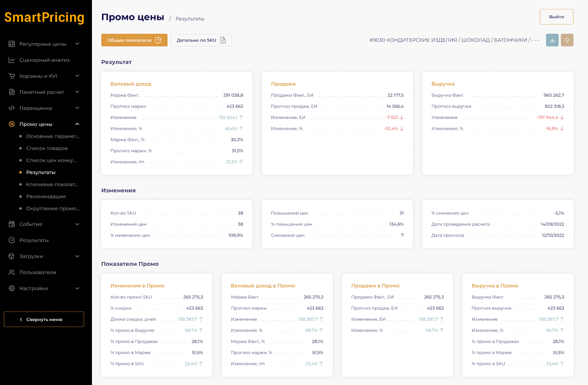Viewport: 588px width, 385px height.
Task: Click the Изменение, % value -52,4% in Продажи
Action: pyautogui.click(x=391, y=129)
